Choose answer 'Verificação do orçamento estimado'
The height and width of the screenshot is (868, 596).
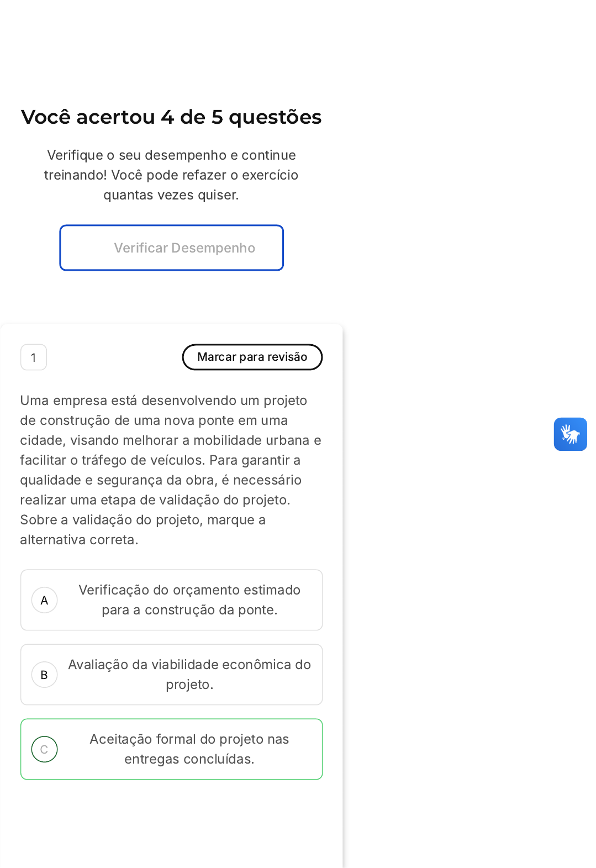click(x=172, y=600)
